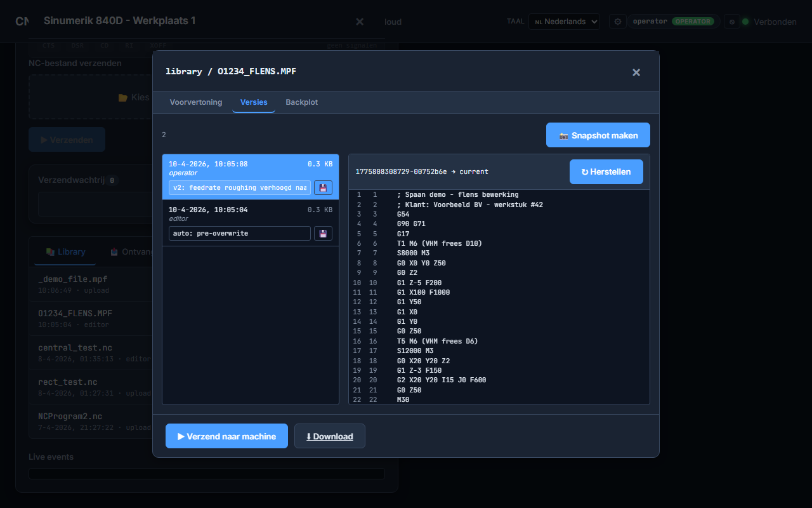The width and height of the screenshot is (812, 508).
Task: Switch to the Library tab behind the dialog
Action: click(65, 252)
